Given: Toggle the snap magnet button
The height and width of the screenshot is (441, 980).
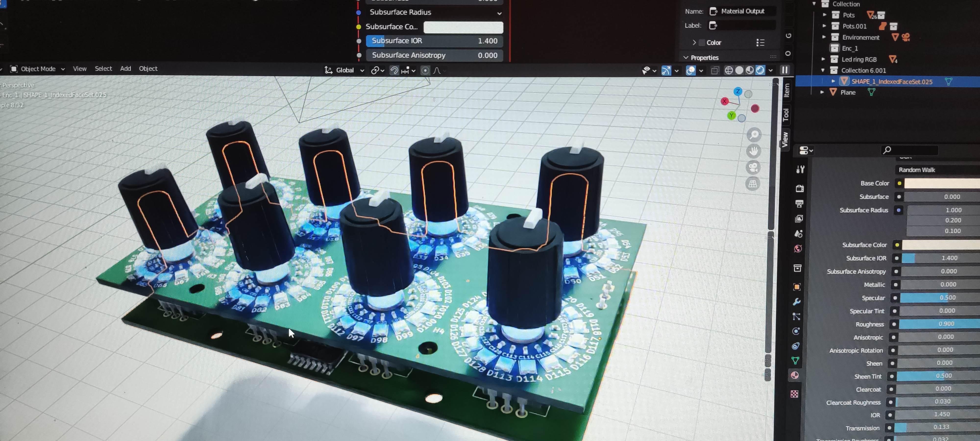Looking at the screenshot, I should coord(394,70).
